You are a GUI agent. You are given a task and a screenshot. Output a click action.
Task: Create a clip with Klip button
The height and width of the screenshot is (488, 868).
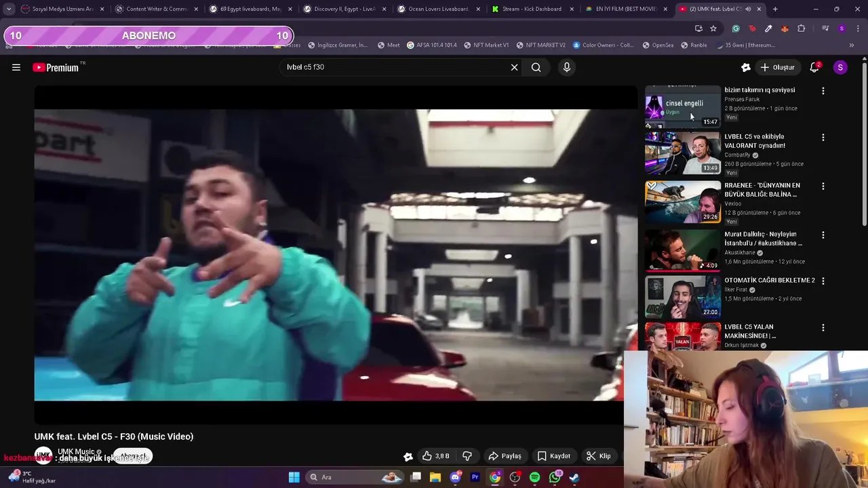(x=599, y=456)
